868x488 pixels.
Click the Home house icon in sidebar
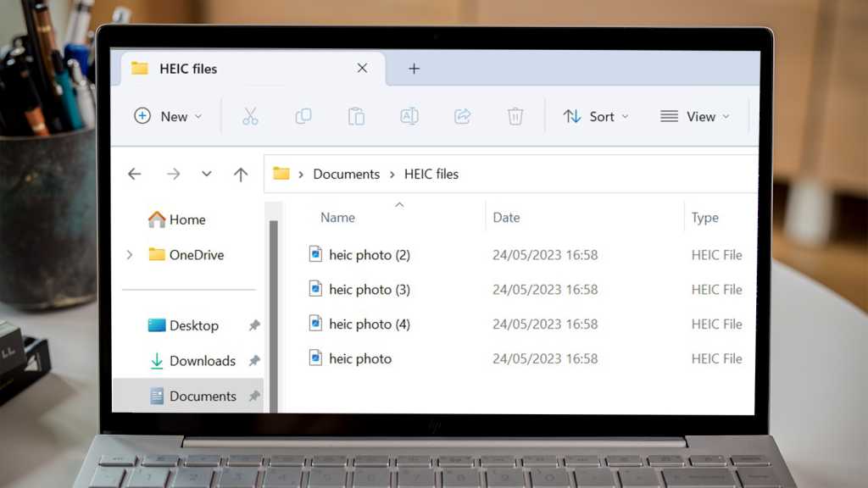click(157, 219)
